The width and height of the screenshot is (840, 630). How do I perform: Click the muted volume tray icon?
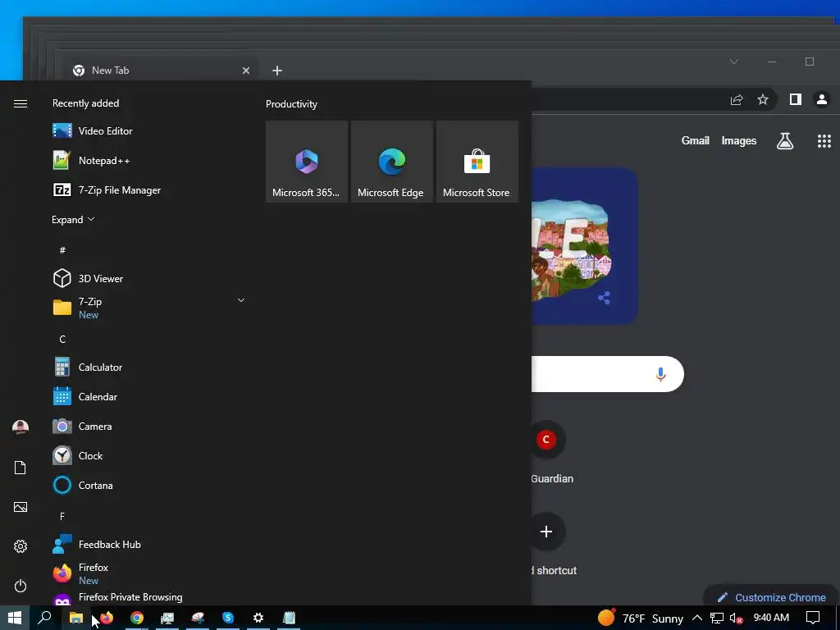coord(736,619)
